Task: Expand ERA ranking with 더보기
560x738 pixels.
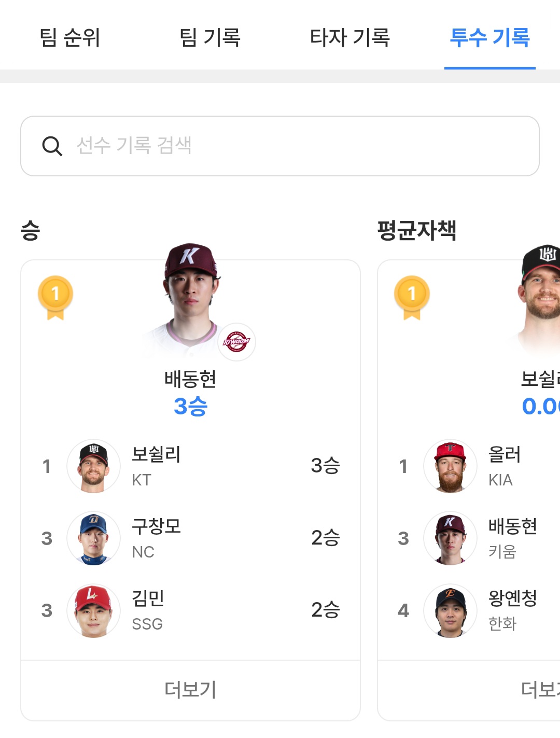Action: [539, 690]
